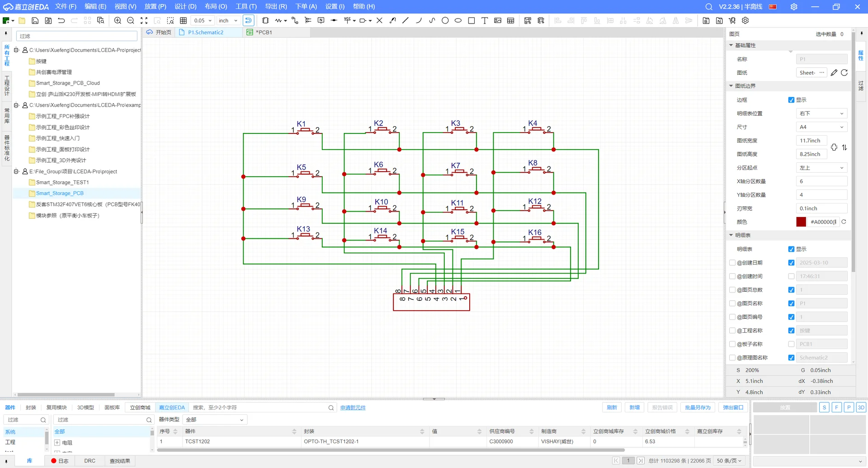Viewport: 868px width, 468px height.
Task: Change units using the inch dropdown
Action: (x=228, y=20)
